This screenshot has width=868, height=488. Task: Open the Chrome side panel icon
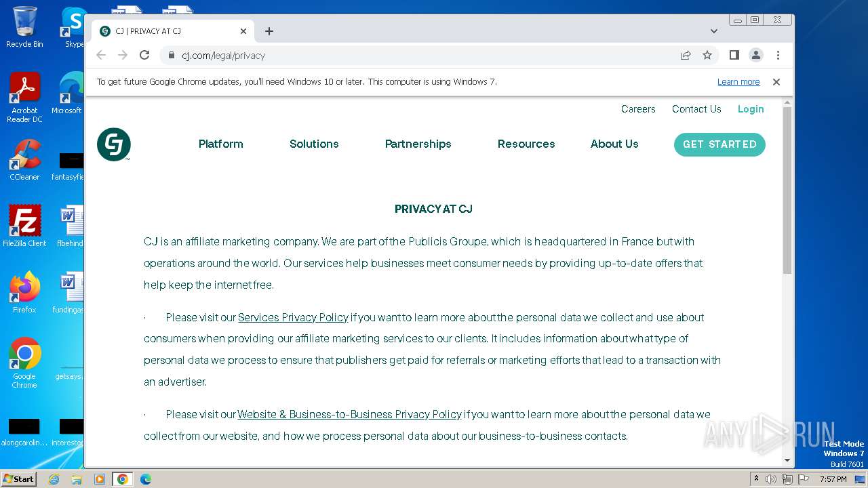click(x=734, y=55)
